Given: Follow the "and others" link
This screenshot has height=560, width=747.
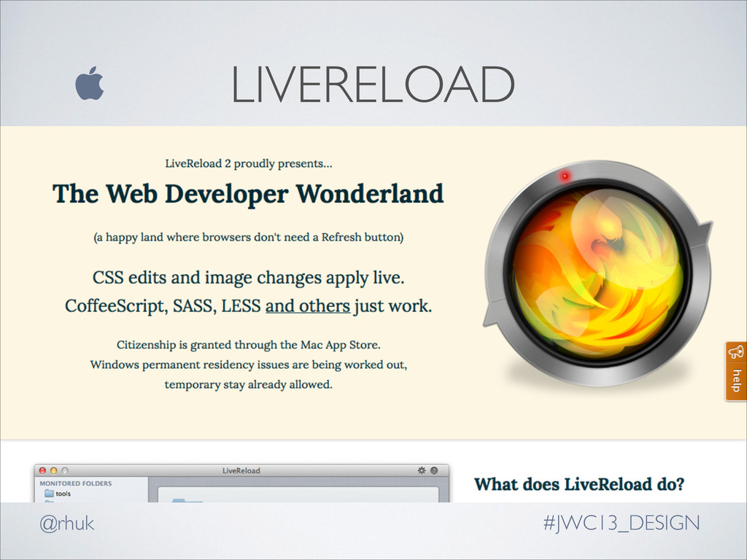Looking at the screenshot, I should click(308, 306).
